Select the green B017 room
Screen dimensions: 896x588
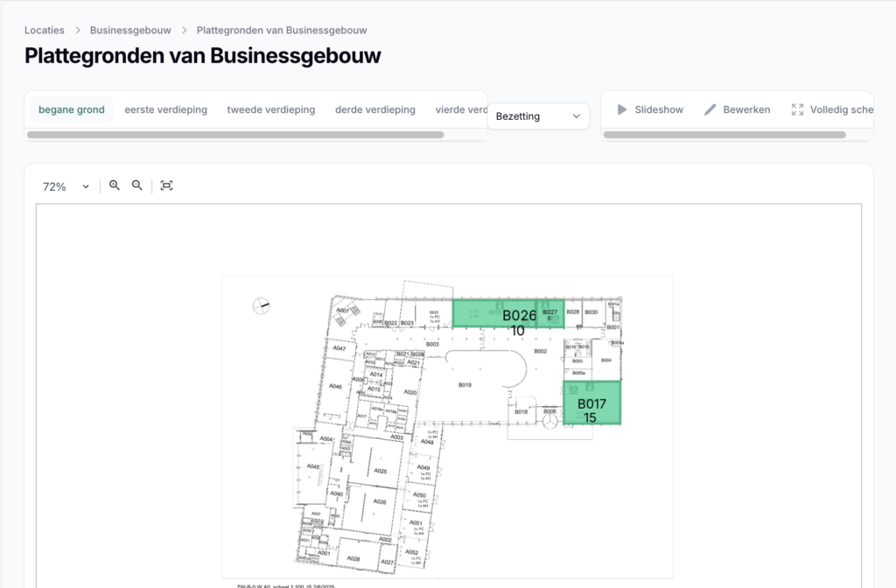[x=591, y=403]
